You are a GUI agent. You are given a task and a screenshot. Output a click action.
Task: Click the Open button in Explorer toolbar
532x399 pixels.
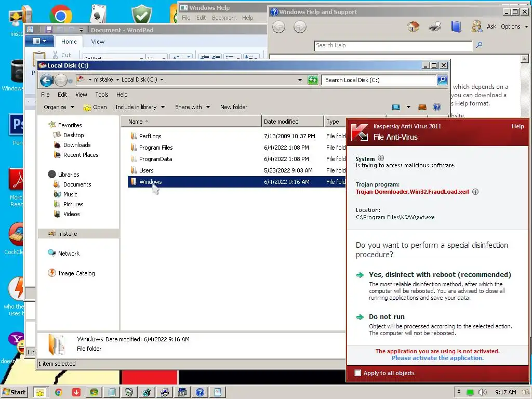95,107
